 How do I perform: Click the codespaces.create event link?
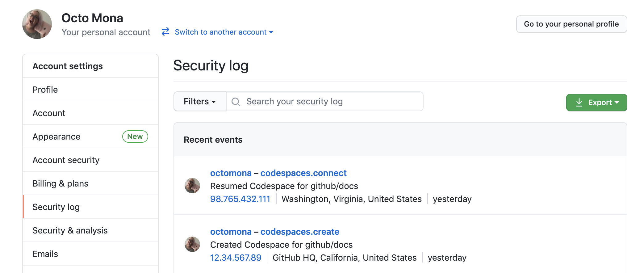click(299, 232)
